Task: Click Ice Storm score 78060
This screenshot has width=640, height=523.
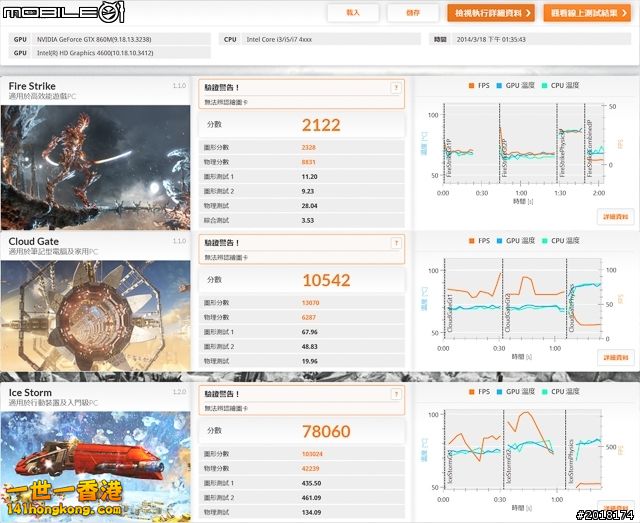Action: (326, 431)
